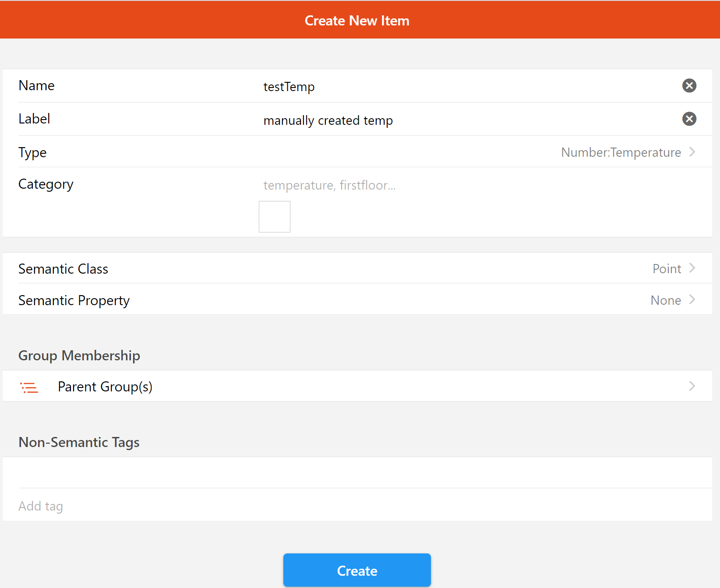Viewport: 720px width, 588px height.
Task: Select the testTemp name text
Action: (x=289, y=86)
